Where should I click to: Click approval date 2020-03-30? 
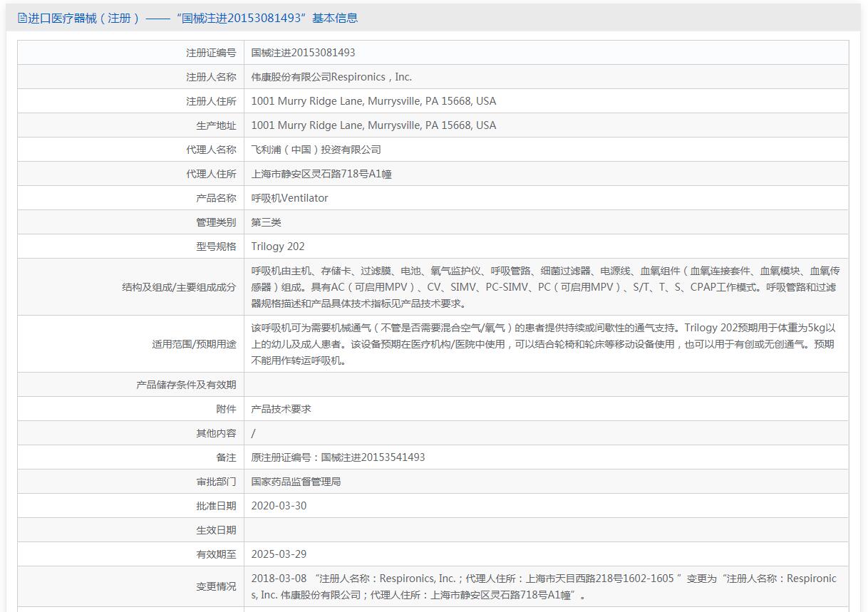(x=279, y=506)
